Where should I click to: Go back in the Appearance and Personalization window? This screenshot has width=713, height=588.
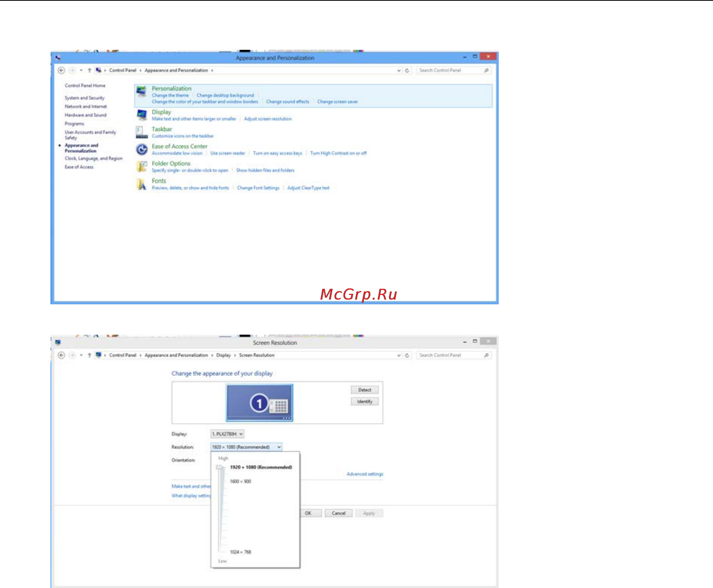[x=61, y=70]
